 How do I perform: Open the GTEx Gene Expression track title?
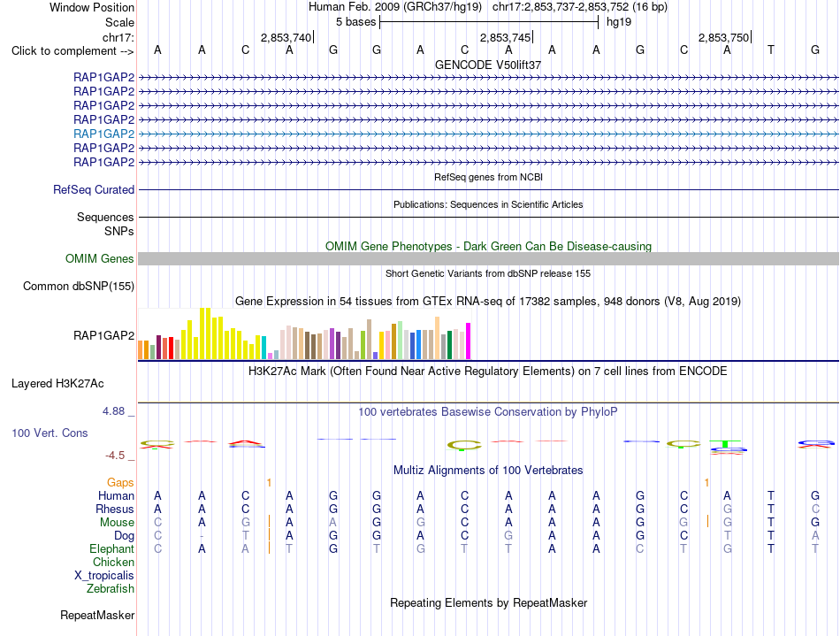tap(488, 301)
